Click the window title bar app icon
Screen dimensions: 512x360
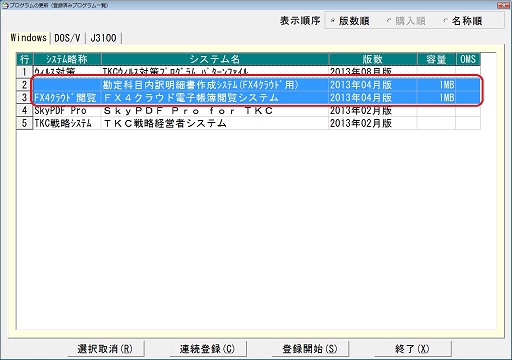pos(5,5)
